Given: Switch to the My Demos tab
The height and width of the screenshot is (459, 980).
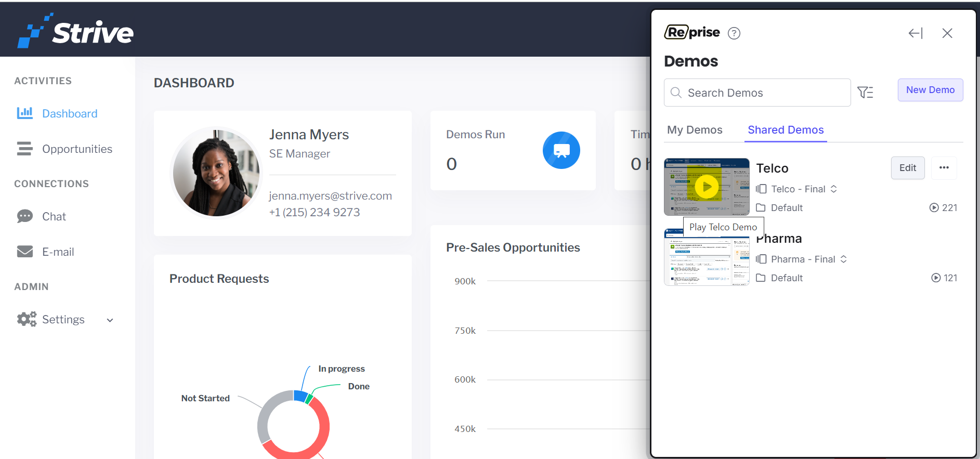Looking at the screenshot, I should tap(695, 130).
